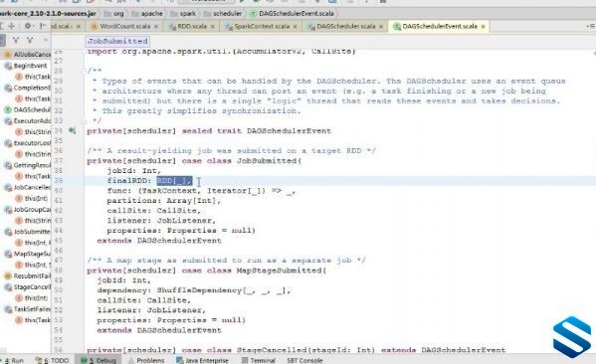Select AllJobsCancelled in the structure tree

pyautogui.click(x=28, y=55)
